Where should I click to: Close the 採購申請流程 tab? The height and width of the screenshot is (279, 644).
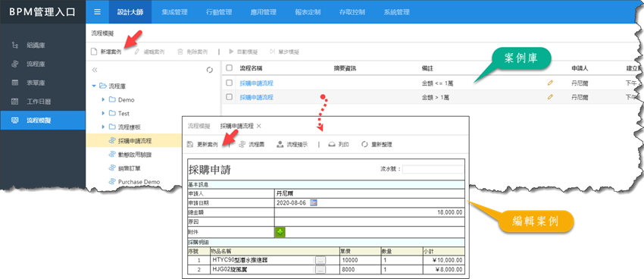(x=259, y=126)
